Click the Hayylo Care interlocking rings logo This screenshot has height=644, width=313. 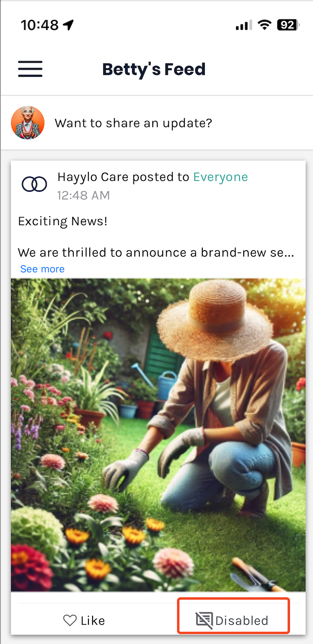[x=34, y=184]
